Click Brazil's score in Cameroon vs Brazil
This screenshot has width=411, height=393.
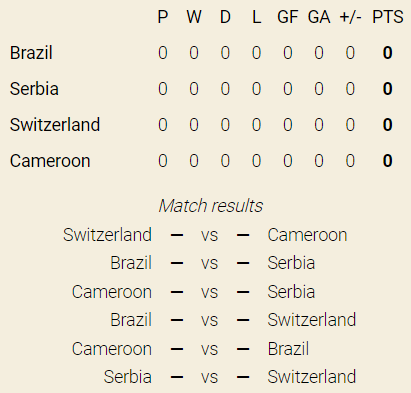point(243,349)
